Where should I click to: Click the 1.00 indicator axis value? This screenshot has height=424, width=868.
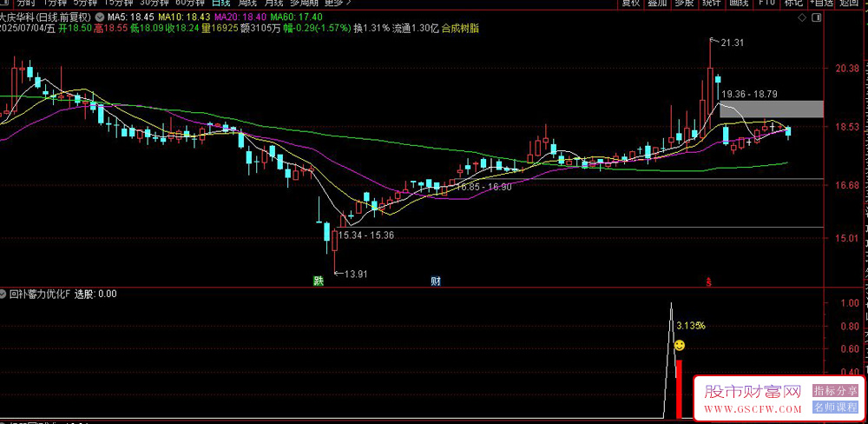click(849, 303)
